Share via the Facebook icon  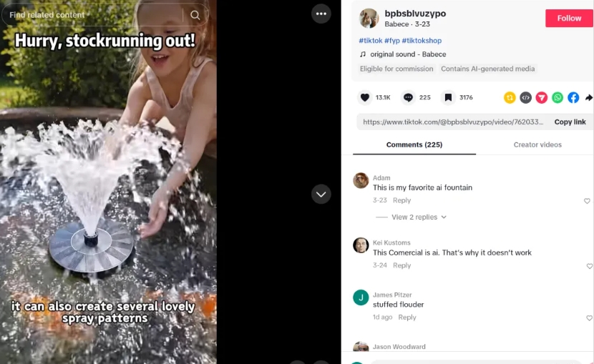pos(573,98)
